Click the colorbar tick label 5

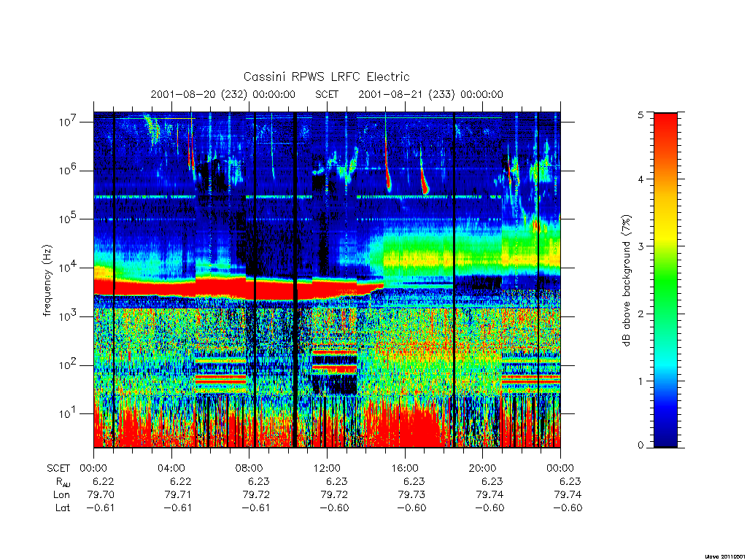(640, 114)
